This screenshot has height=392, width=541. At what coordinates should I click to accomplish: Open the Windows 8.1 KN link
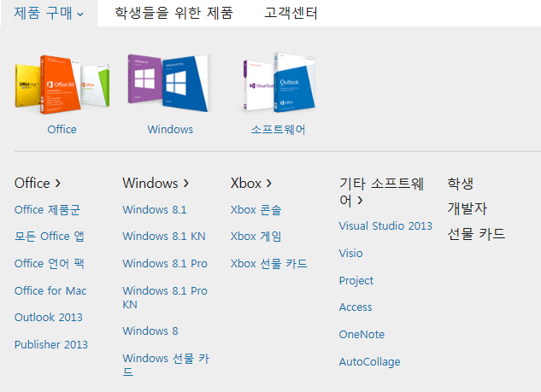[x=164, y=237]
